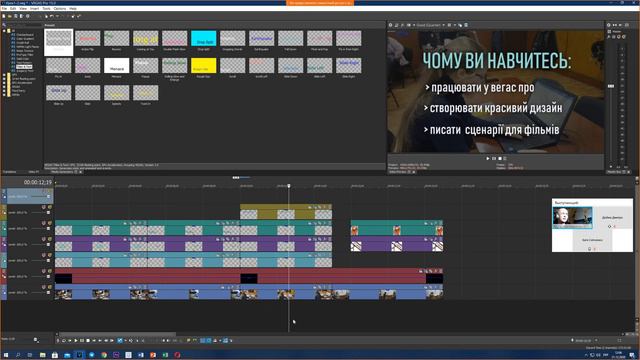Select the Video Preview tab
Viewport: 640px width, 360px height.
(399, 172)
